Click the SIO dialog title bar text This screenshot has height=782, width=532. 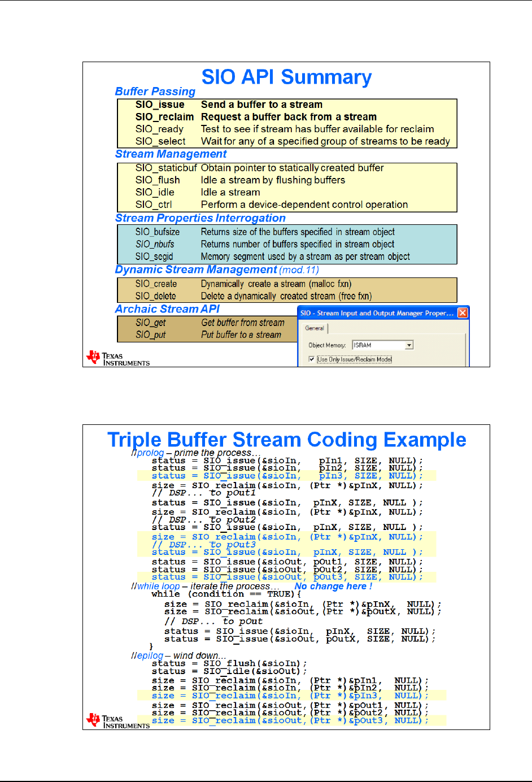tap(377, 312)
